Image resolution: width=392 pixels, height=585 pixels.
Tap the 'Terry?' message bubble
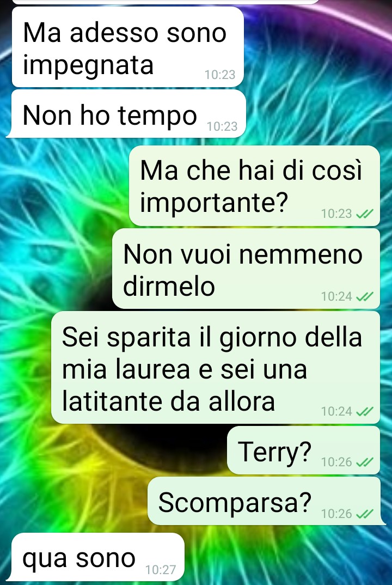click(304, 450)
